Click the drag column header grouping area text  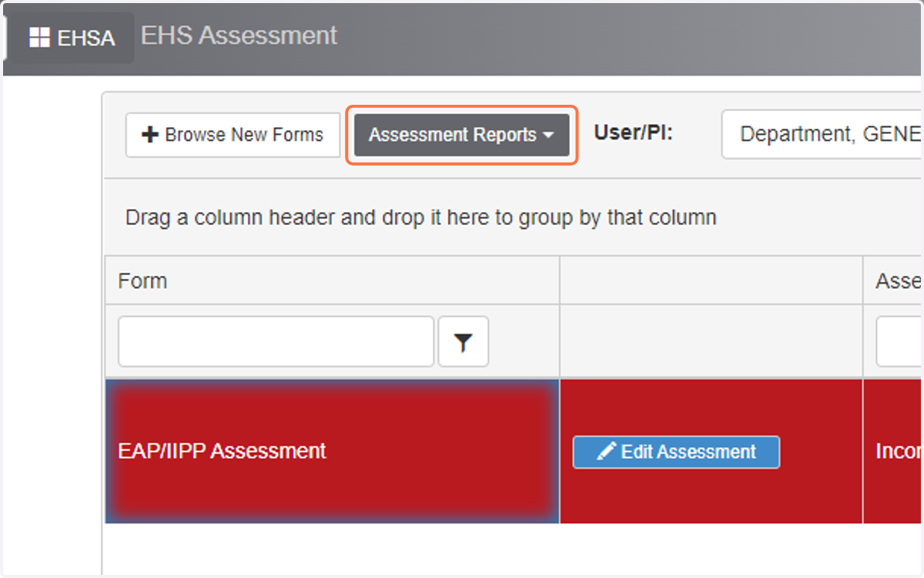click(421, 217)
